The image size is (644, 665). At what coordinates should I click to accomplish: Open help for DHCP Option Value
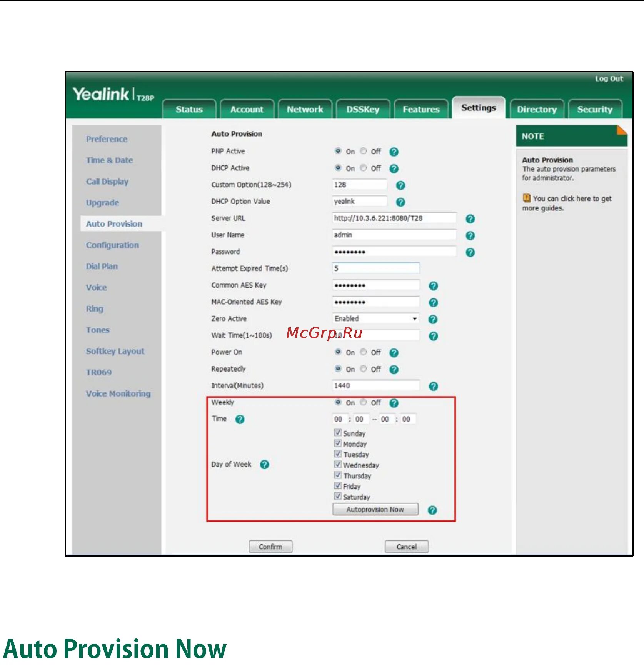pyautogui.click(x=400, y=202)
